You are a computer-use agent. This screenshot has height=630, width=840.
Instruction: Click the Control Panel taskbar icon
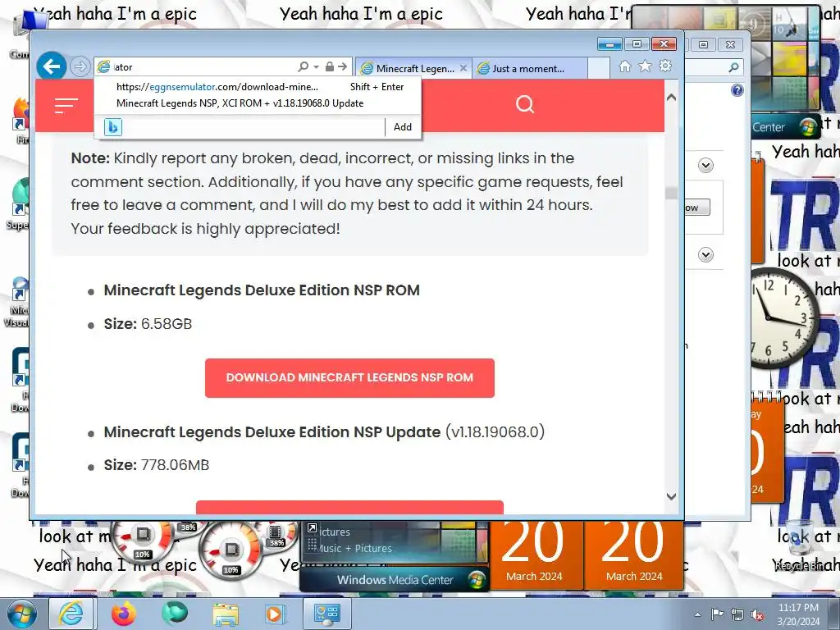point(327,614)
